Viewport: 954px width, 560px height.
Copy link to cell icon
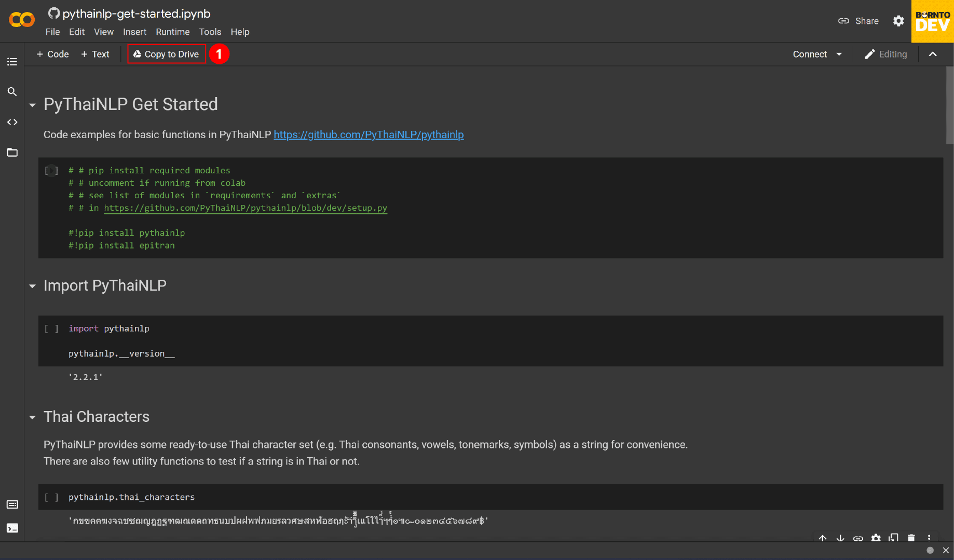pos(858,538)
